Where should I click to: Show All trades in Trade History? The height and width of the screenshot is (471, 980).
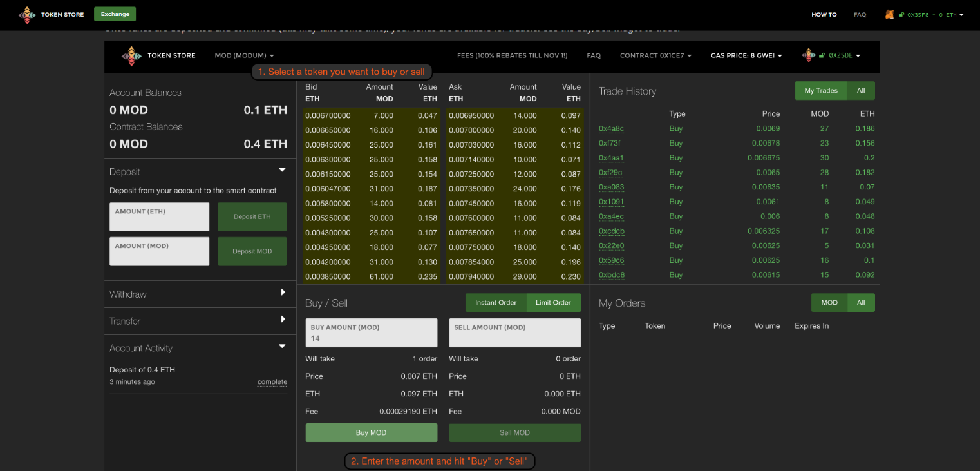tap(861, 91)
